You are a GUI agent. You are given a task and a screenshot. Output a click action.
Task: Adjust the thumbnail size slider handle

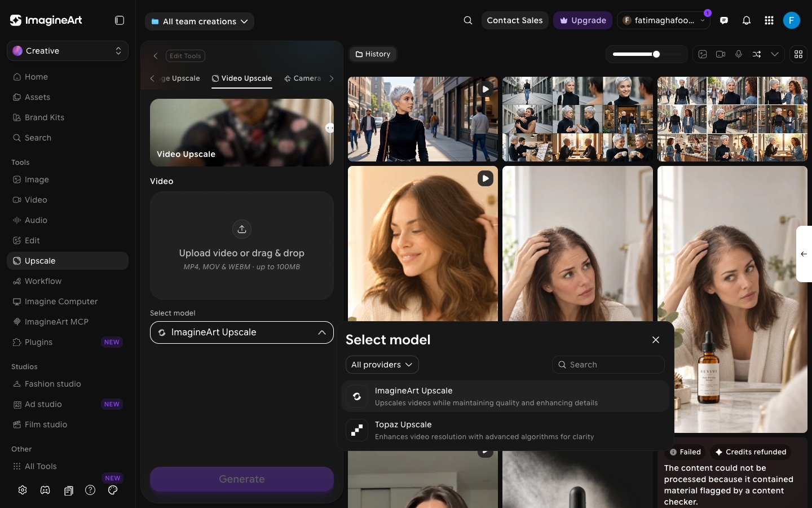[x=656, y=54]
